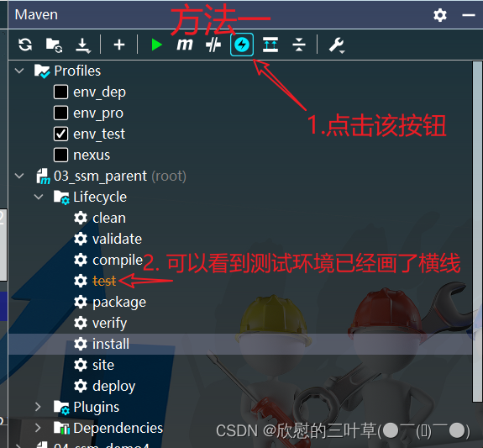Select the compile lifecycle goal
Image resolution: width=483 pixels, height=448 pixels.
point(118,260)
